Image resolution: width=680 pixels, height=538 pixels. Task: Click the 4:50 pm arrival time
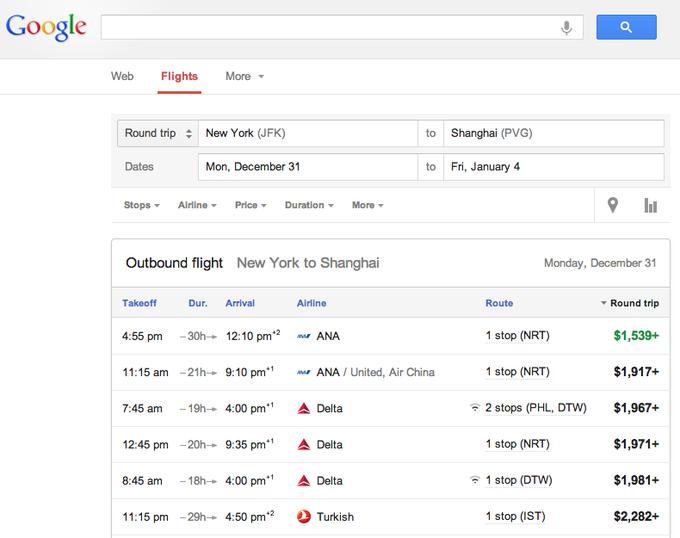(x=250, y=516)
